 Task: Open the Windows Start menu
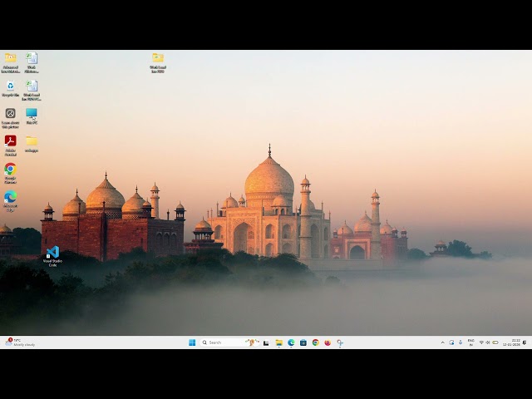(192, 342)
